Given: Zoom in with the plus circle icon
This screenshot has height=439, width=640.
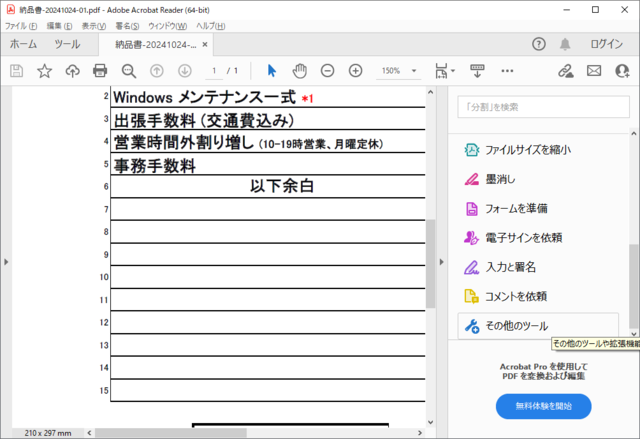Looking at the screenshot, I should (x=356, y=71).
